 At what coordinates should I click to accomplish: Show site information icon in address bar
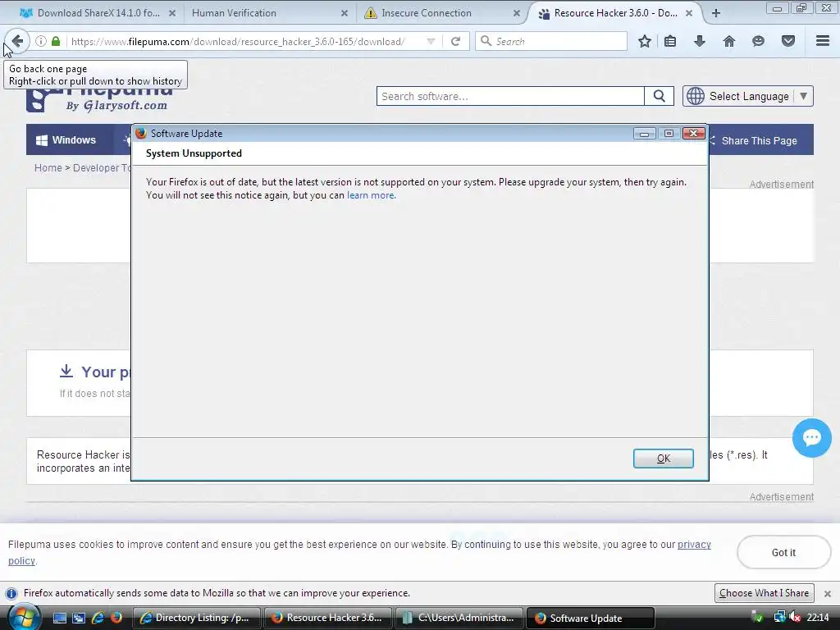coord(41,41)
